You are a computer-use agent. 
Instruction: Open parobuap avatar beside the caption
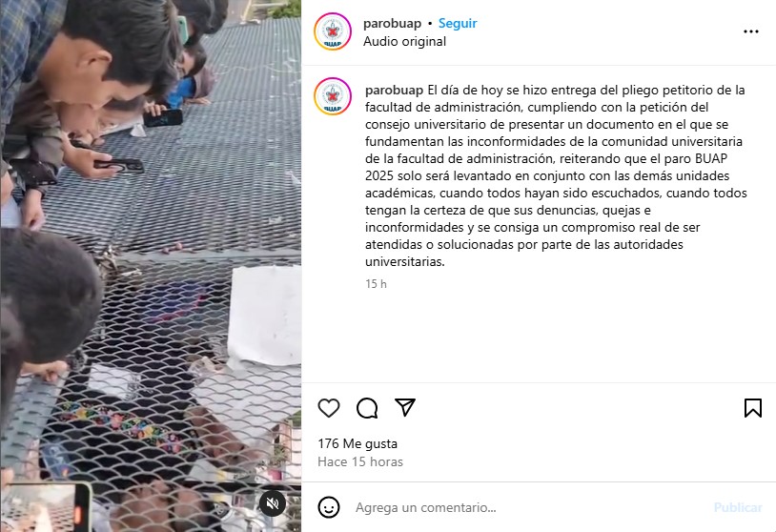pyautogui.click(x=333, y=96)
